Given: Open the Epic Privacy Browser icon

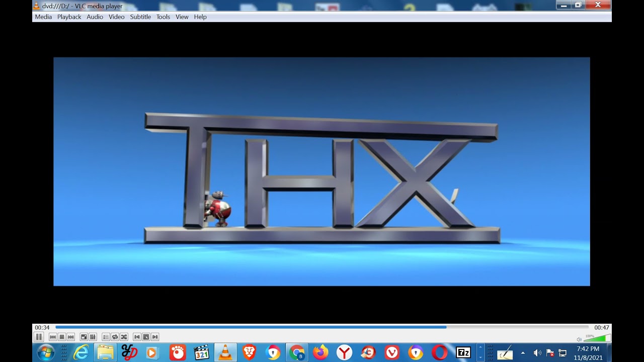Looking at the screenshot, I should click(273, 352).
